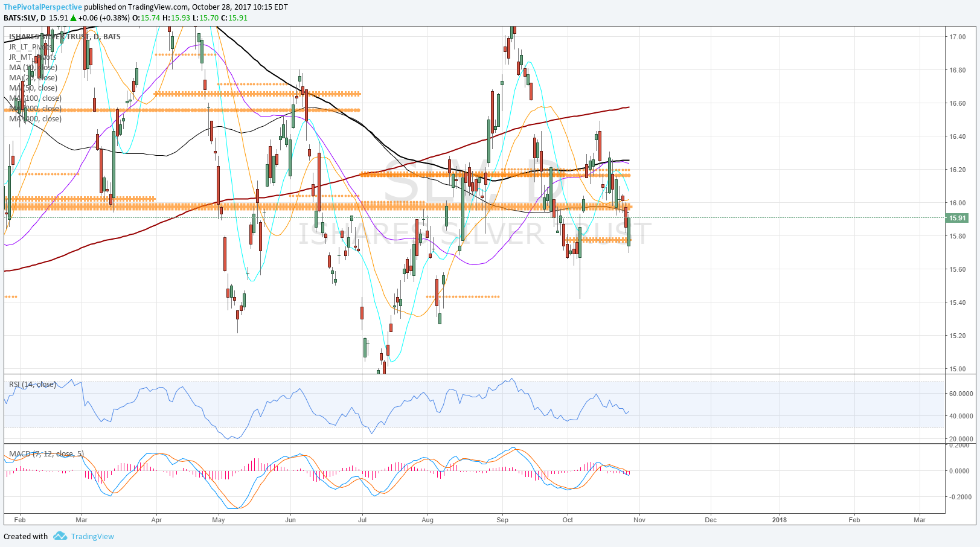This screenshot has height=547, width=980.
Task: Click the RSI 40.0000 scale label
Action: point(961,416)
